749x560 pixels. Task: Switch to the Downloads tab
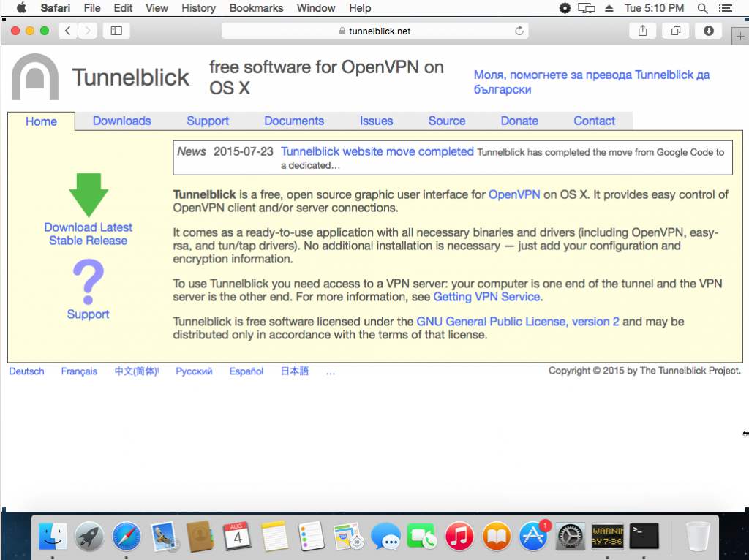point(122,121)
